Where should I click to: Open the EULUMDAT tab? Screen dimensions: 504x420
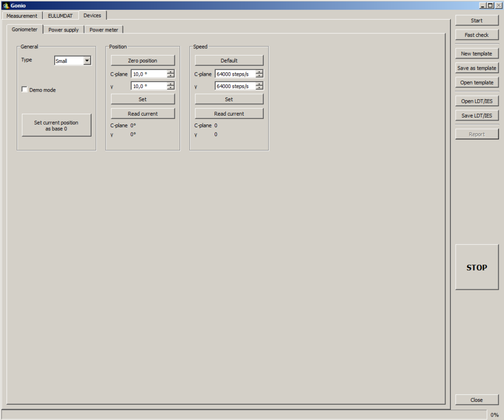tap(60, 16)
